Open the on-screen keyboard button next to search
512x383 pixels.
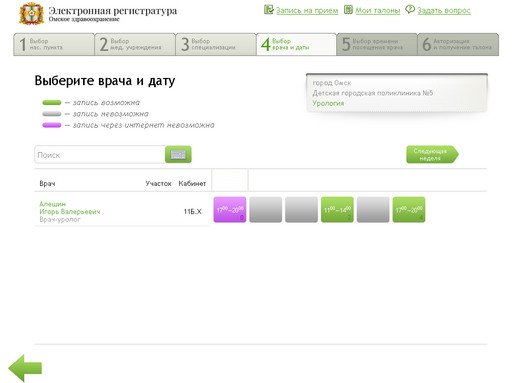(178, 154)
